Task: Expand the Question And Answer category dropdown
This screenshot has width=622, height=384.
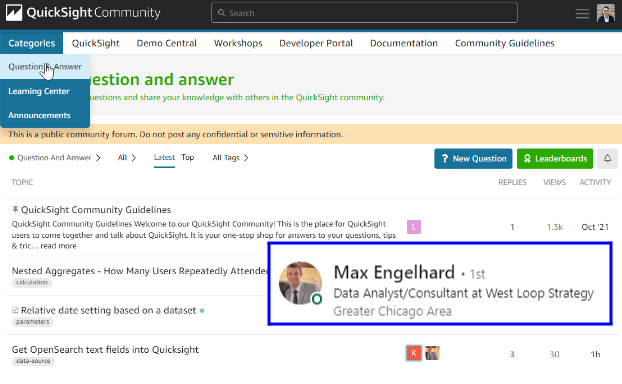Action: (x=54, y=158)
